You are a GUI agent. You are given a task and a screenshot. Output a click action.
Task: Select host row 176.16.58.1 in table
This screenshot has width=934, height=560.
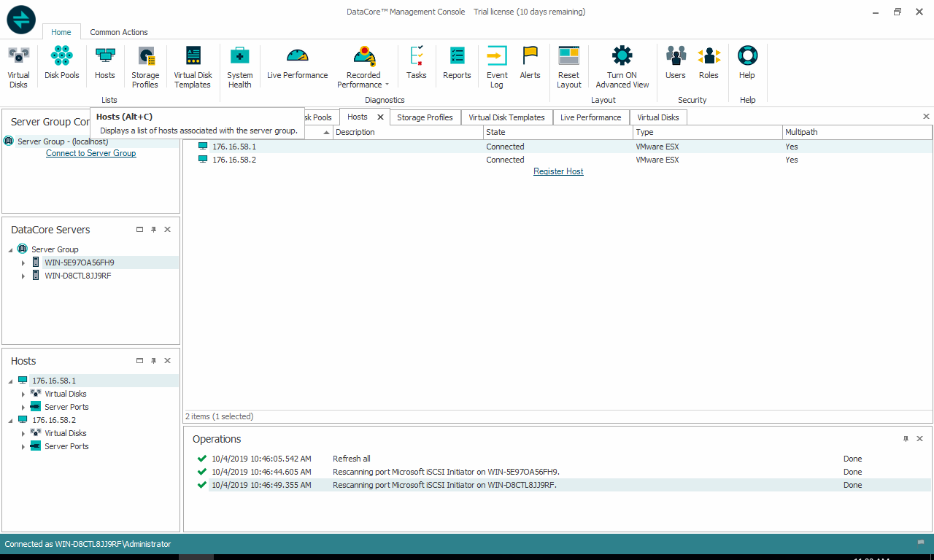click(x=558, y=147)
